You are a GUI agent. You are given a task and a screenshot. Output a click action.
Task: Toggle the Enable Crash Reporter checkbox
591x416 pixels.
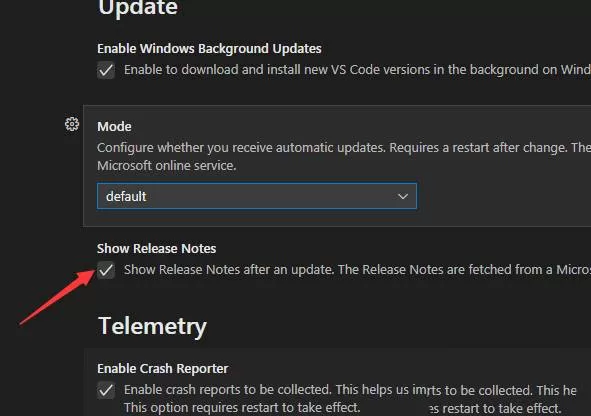pos(106,390)
